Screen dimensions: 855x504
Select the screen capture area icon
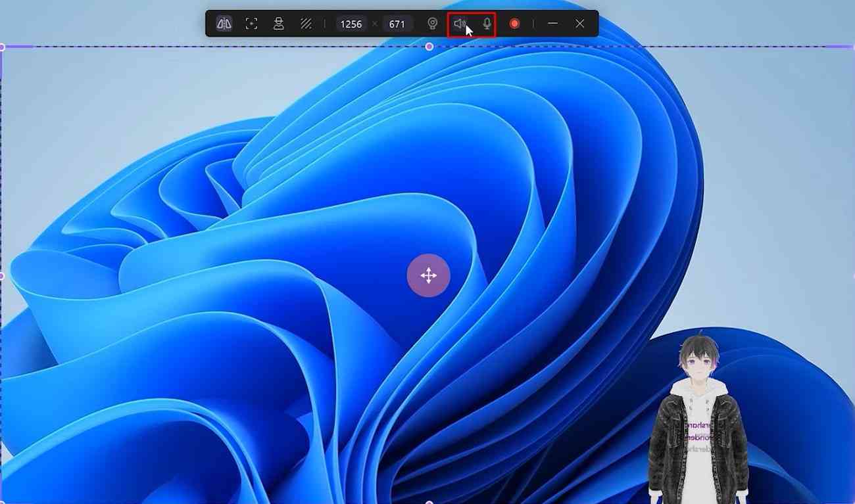(x=251, y=24)
